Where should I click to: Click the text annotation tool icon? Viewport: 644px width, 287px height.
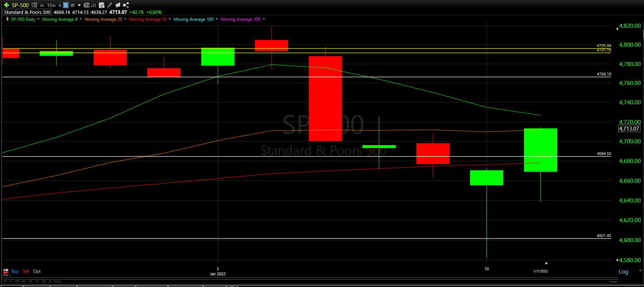point(86,5)
